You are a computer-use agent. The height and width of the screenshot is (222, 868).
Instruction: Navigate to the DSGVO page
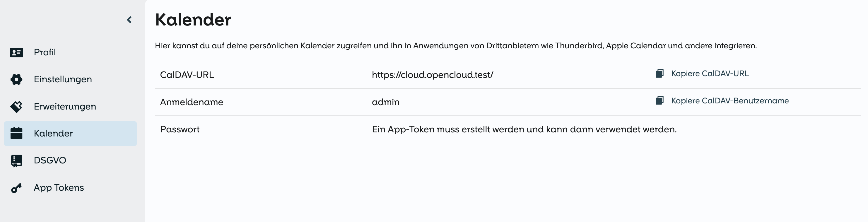pos(50,160)
